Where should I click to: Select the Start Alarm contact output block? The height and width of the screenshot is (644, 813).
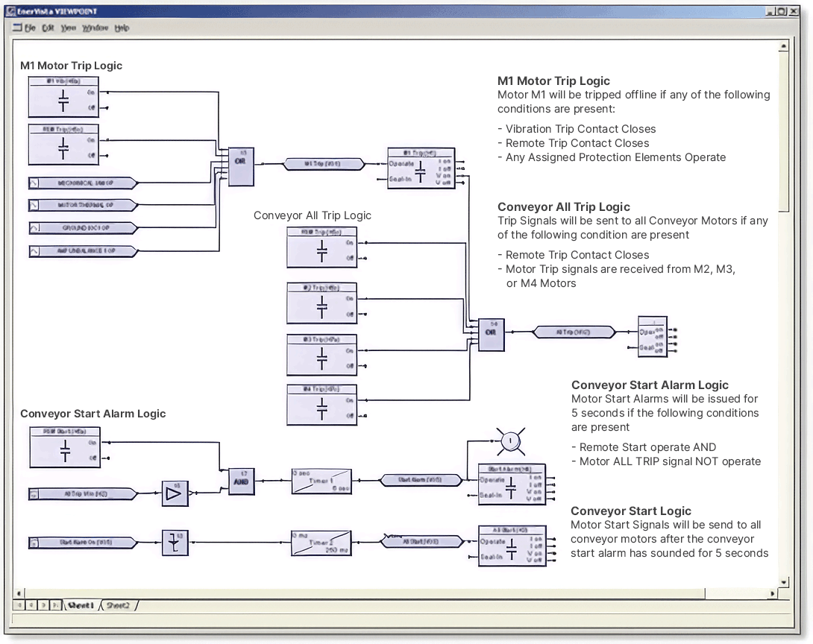(x=512, y=484)
